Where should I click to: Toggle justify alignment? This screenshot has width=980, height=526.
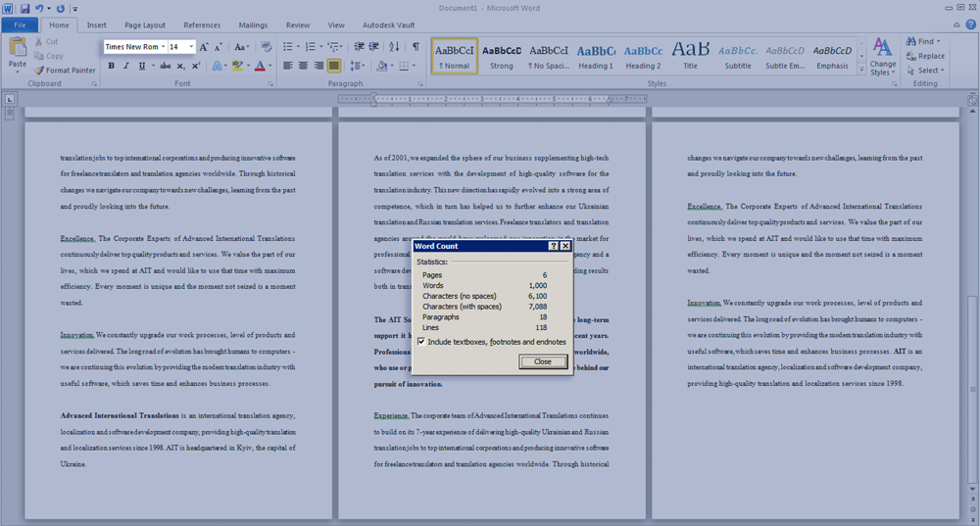334,66
